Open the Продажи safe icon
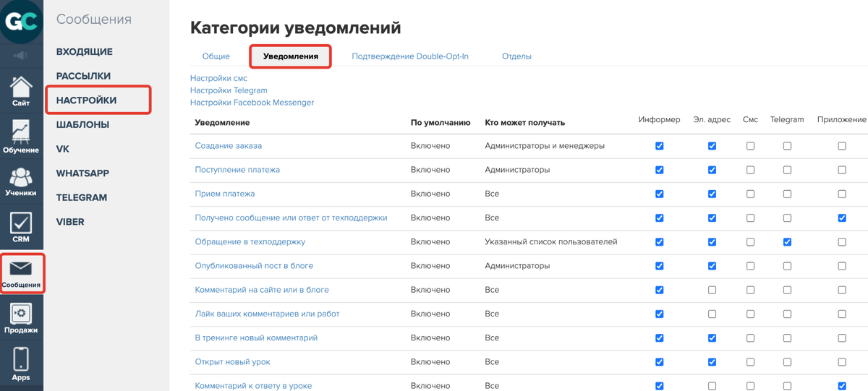 [x=21, y=318]
